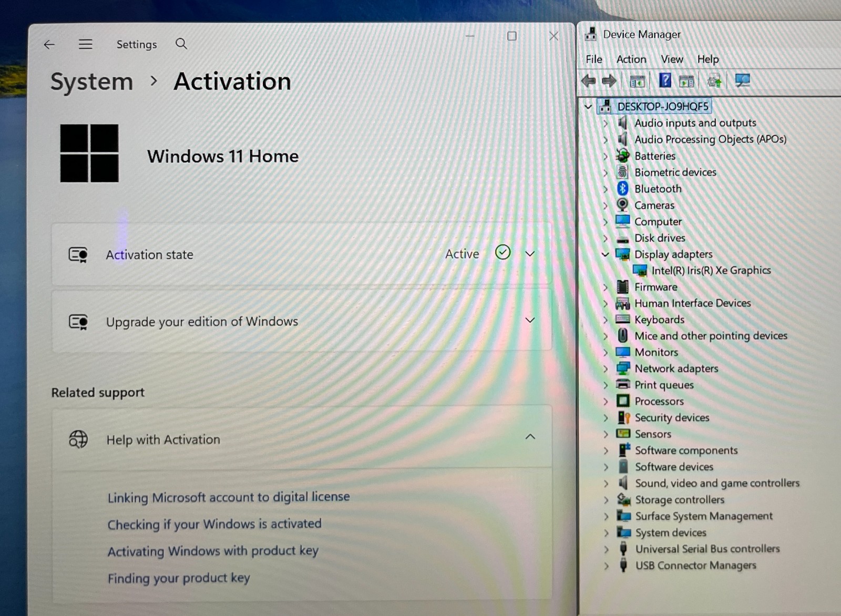Click the Cameras webcam icon
The image size is (841, 616).
[622, 204]
